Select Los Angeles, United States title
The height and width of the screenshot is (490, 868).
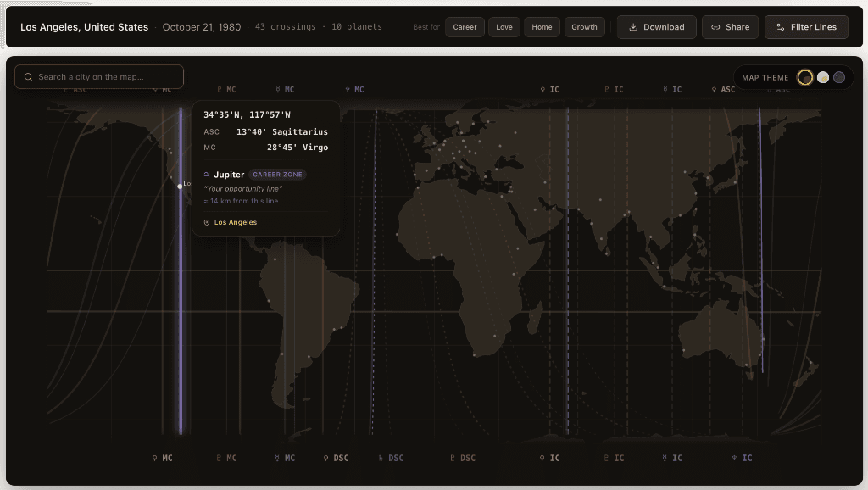click(x=84, y=26)
